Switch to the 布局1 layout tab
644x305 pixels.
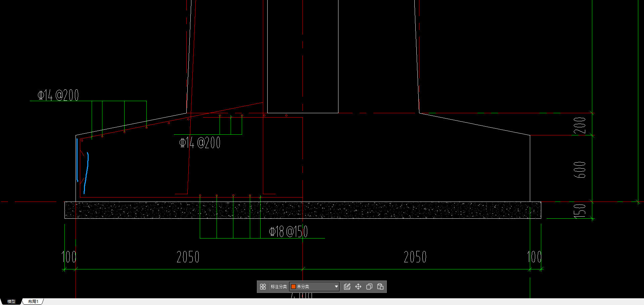pos(33,302)
